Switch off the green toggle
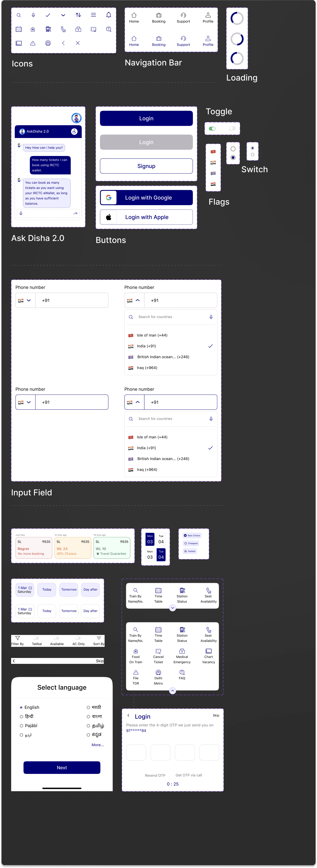 pyautogui.click(x=212, y=128)
